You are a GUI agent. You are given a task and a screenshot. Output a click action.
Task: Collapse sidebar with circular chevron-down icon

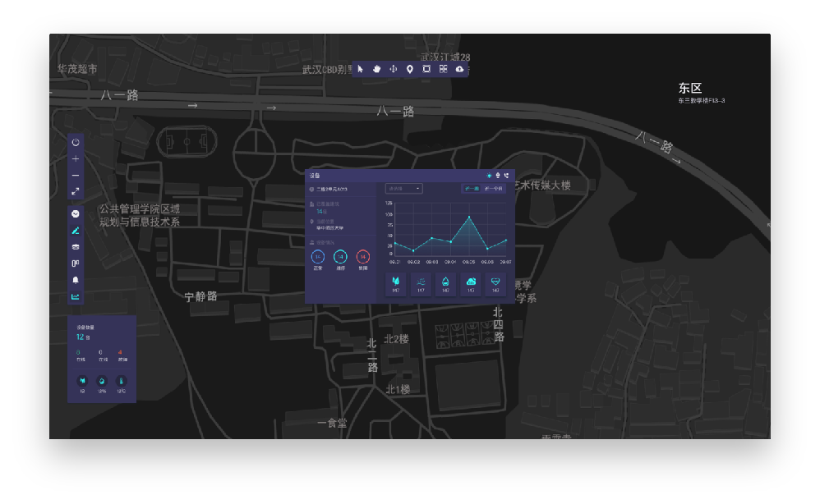(x=76, y=213)
